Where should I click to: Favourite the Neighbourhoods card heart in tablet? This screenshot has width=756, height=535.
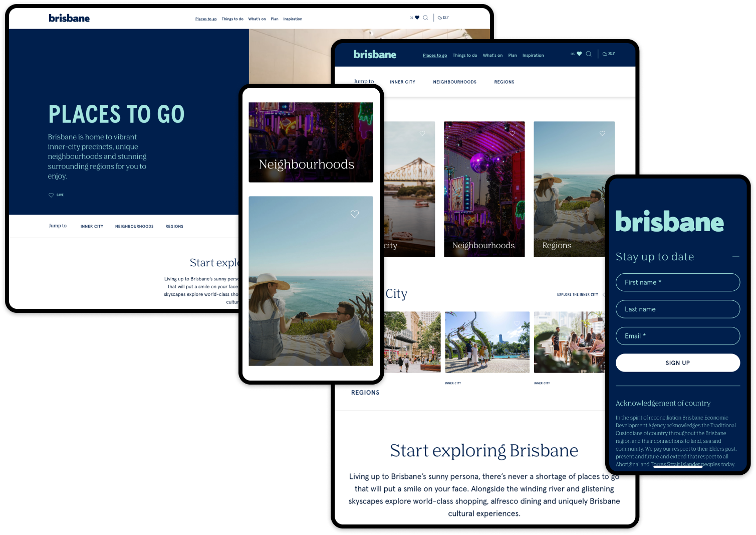click(512, 133)
